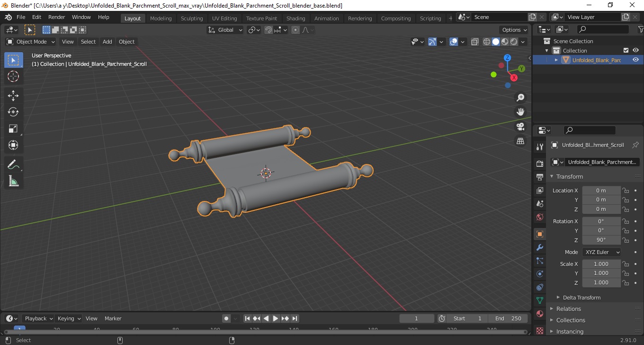The height and width of the screenshot is (345, 644).
Task: Click the pan view hand icon
Action: tap(520, 112)
